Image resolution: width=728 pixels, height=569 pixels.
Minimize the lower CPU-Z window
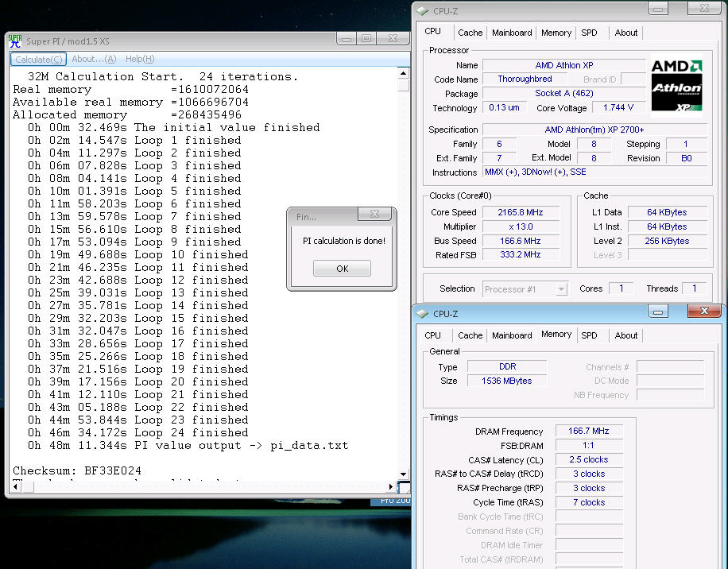[x=657, y=312]
